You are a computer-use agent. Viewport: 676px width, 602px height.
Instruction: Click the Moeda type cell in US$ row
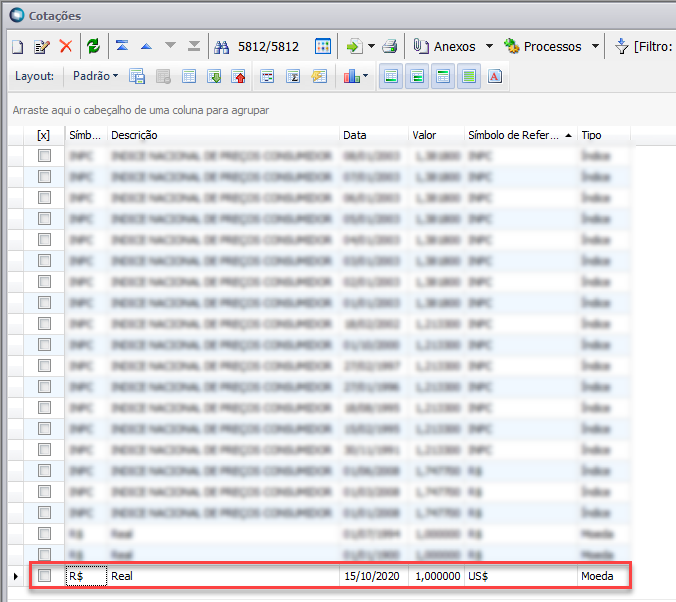tap(604, 576)
